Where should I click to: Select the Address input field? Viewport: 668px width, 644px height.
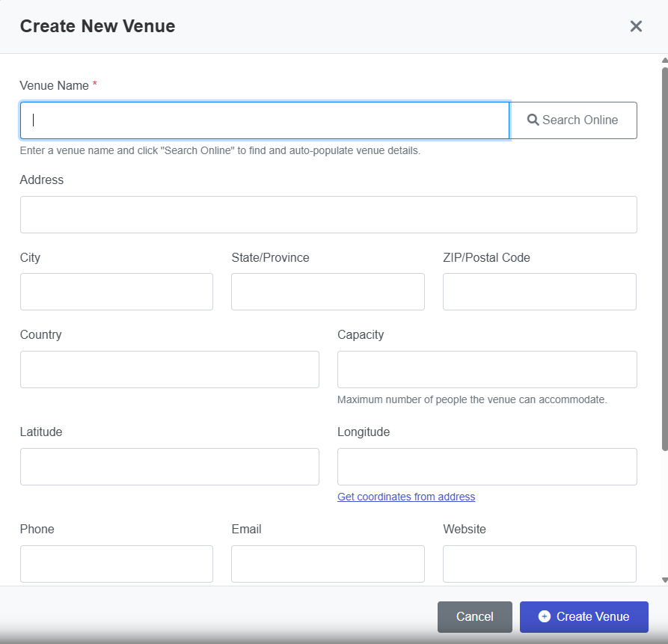(x=328, y=215)
